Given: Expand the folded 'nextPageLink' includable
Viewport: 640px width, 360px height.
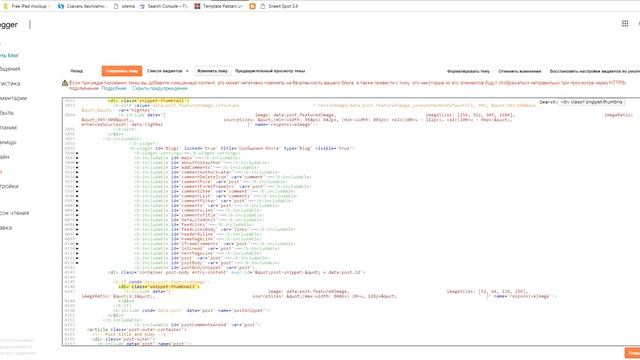Looking at the screenshot, I should click(77, 253).
